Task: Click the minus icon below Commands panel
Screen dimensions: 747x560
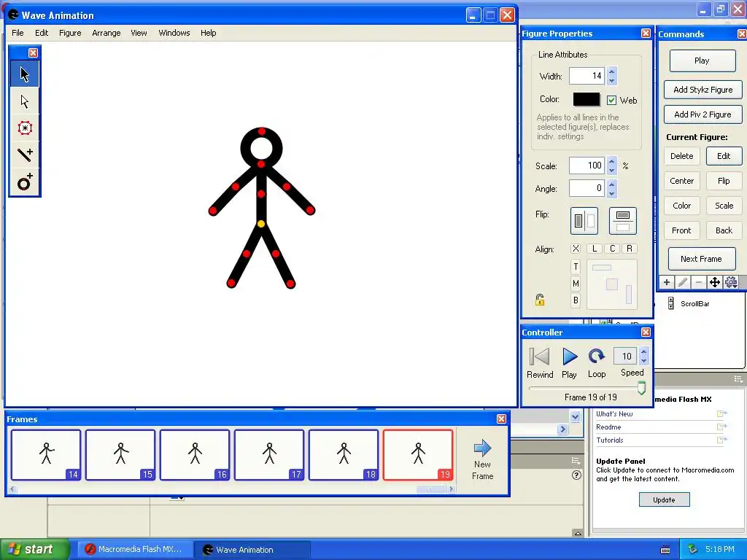Action: pos(698,282)
